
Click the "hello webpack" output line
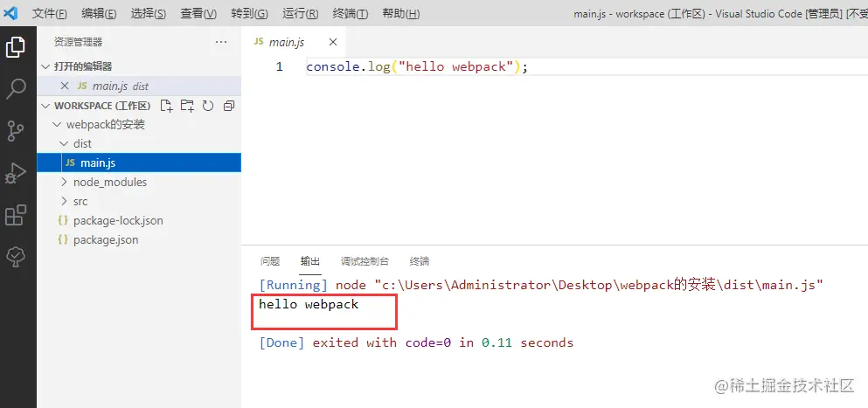(x=309, y=305)
